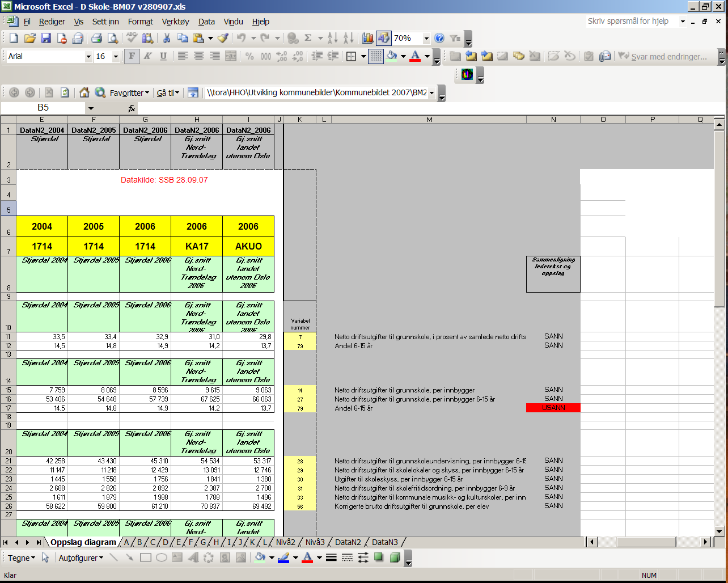Sort ascending A to Z
The image size is (728, 583).
(333, 39)
